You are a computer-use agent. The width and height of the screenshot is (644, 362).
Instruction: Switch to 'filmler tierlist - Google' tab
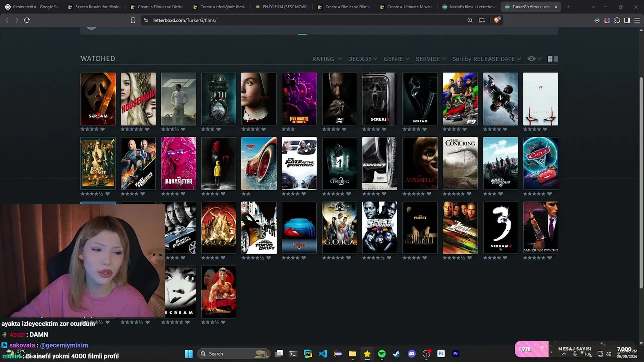point(31,7)
